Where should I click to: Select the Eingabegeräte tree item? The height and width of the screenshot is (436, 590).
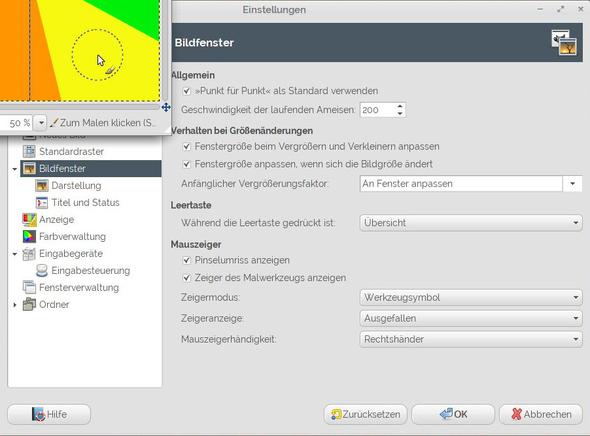point(71,254)
